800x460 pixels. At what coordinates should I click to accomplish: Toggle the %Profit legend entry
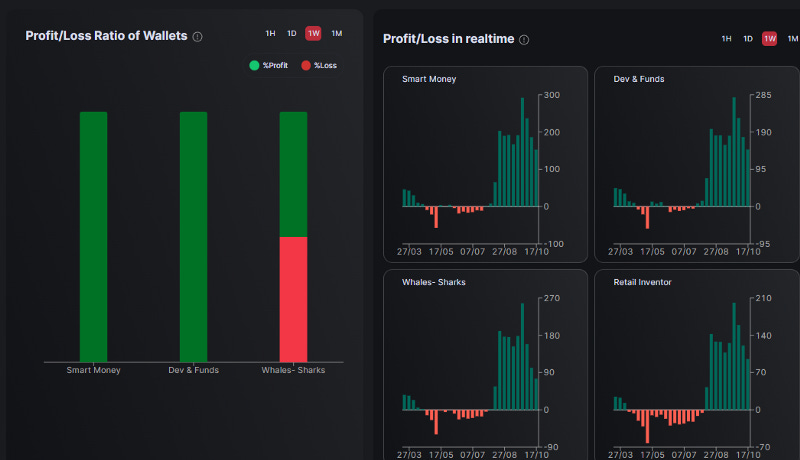(x=269, y=65)
